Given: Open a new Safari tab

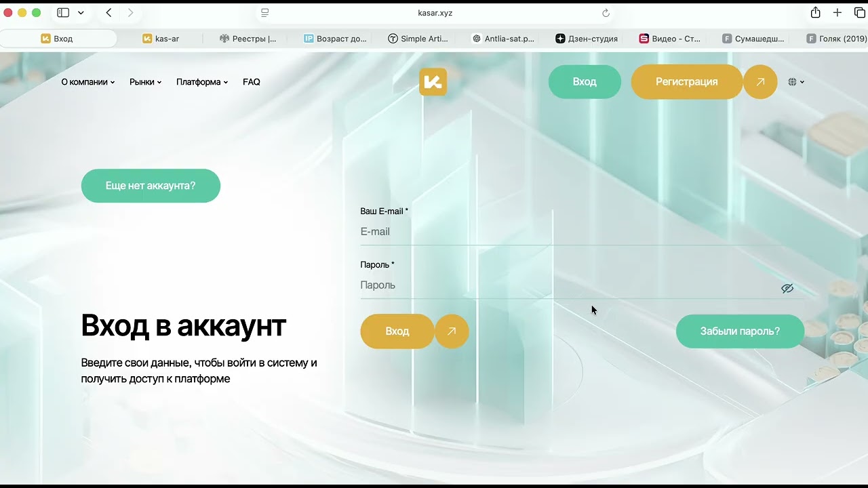Looking at the screenshot, I should click(837, 13).
